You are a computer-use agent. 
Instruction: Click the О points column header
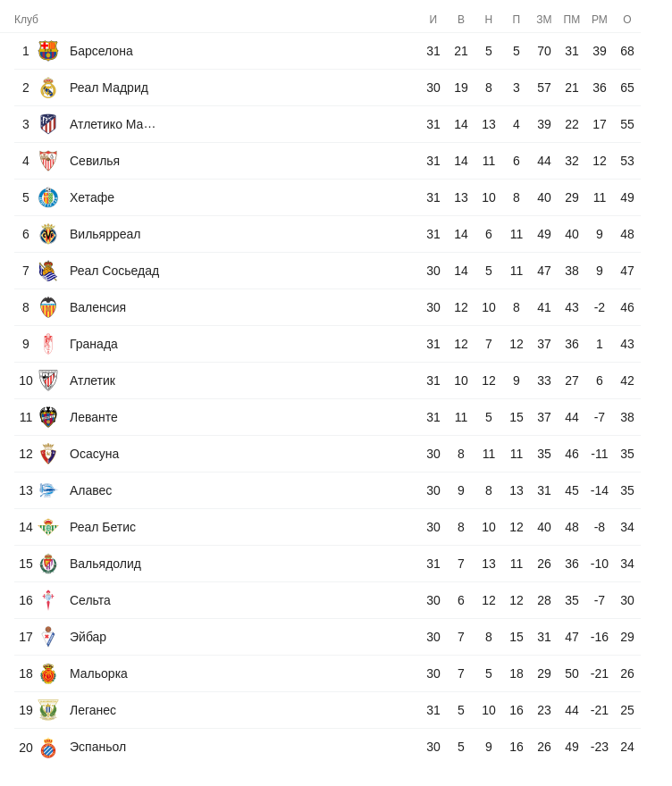coord(627,20)
